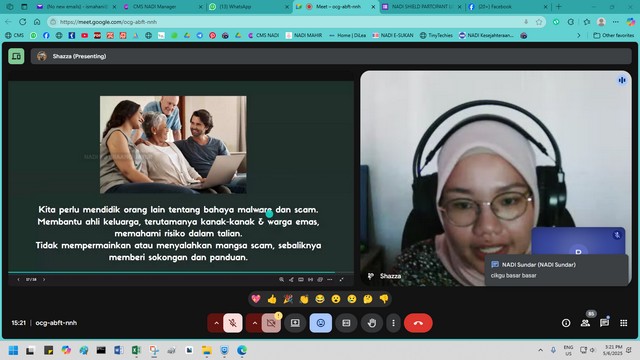Image resolution: width=640 pixels, height=360 pixels.
Task: Open the NADI MAHIR bookmark
Action: (304, 36)
